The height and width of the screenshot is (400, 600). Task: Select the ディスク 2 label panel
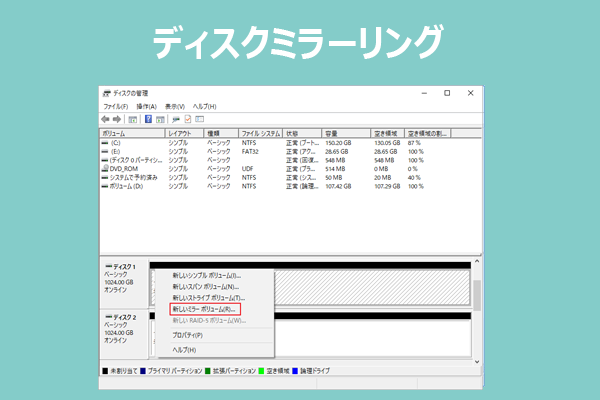[124, 334]
